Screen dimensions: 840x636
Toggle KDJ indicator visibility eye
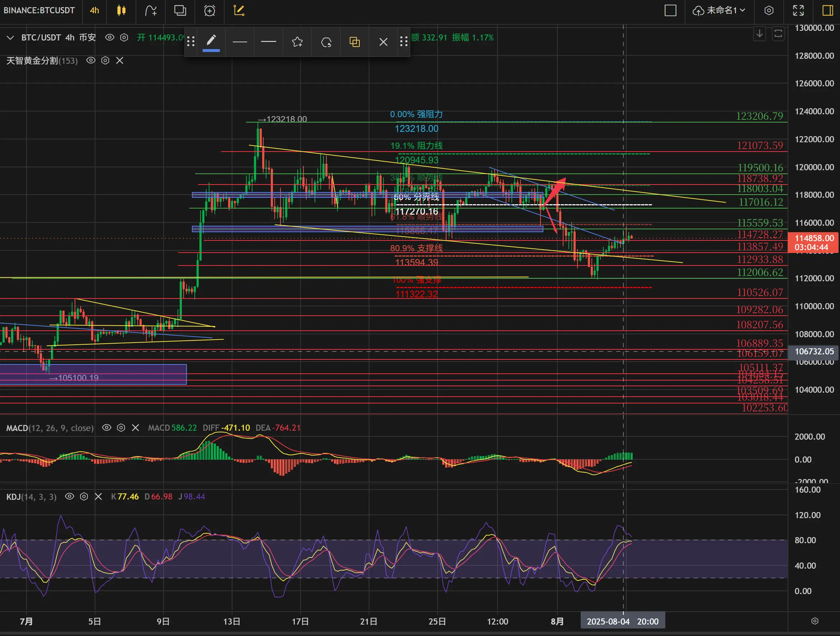coord(70,496)
